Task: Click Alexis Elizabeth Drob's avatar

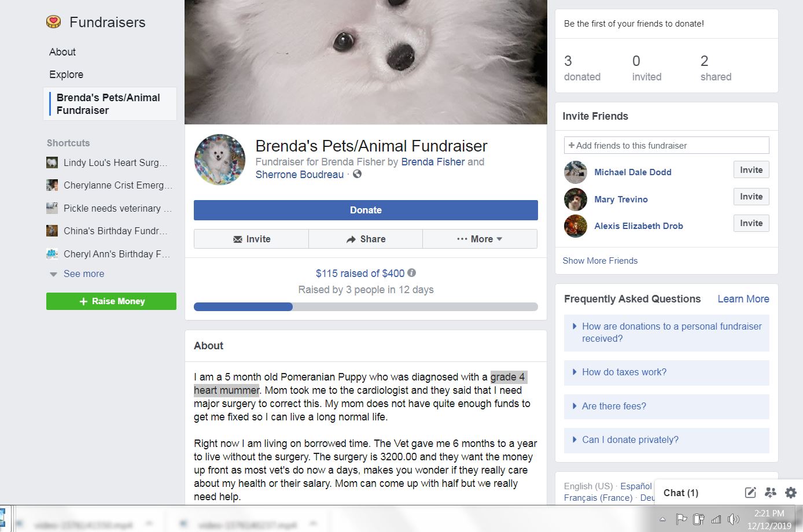Action: [576, 226]
